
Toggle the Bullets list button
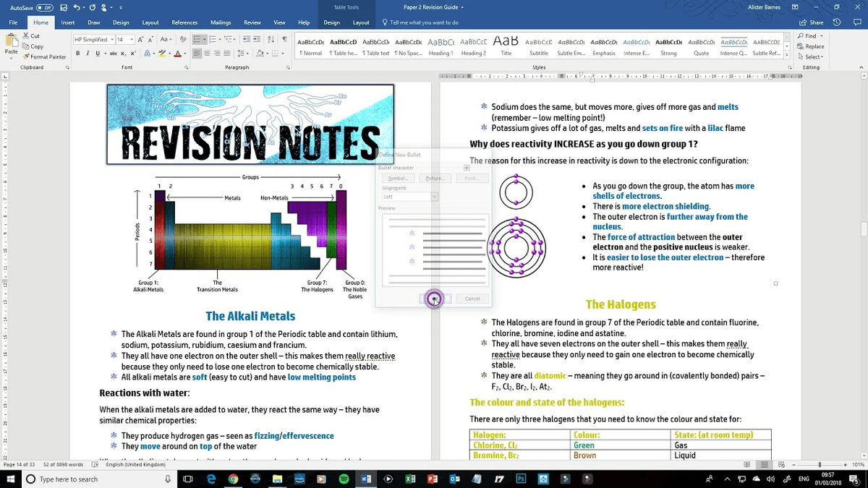click(x=198, y=40)
